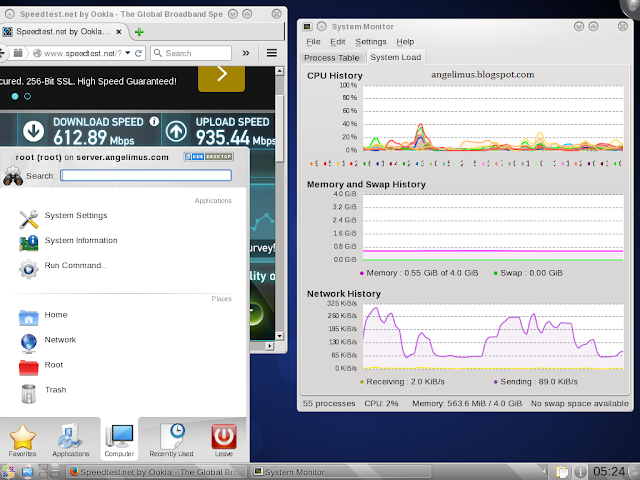
Task: Focus the launcher Search field
Action: click(x=146, y=176)
